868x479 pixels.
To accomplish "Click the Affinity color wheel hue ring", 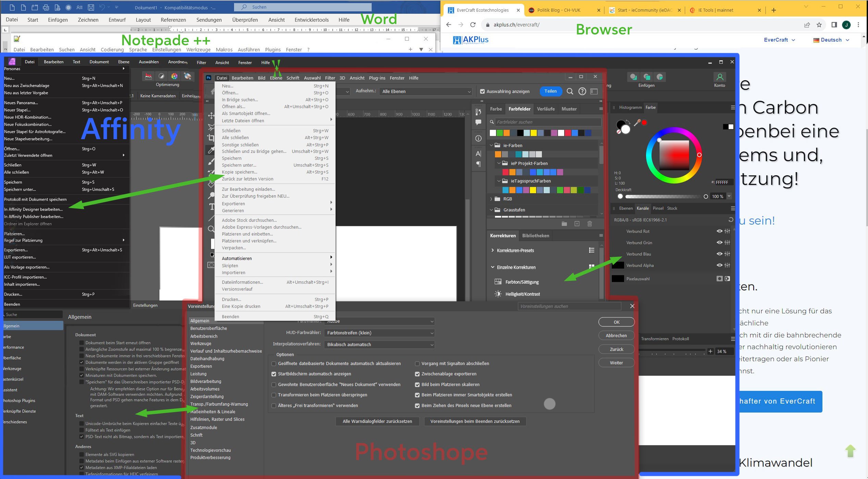I will [674, 130].
